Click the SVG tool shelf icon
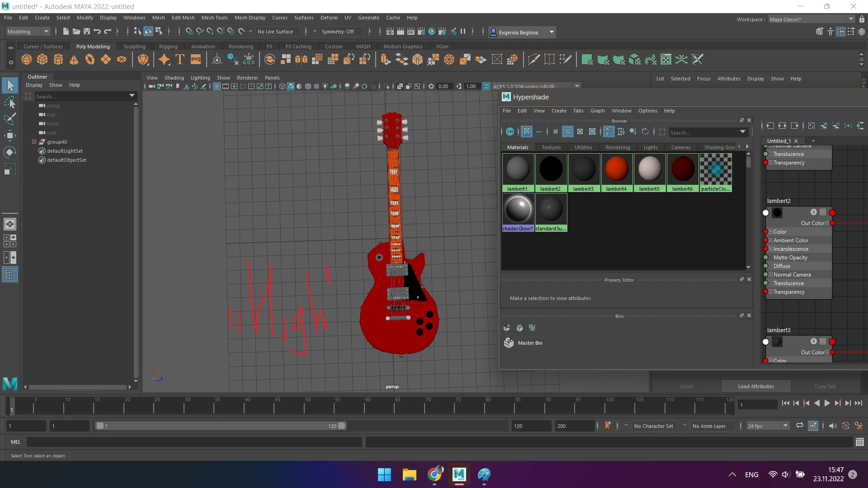The image size is (868, 488). coord(196,59)
